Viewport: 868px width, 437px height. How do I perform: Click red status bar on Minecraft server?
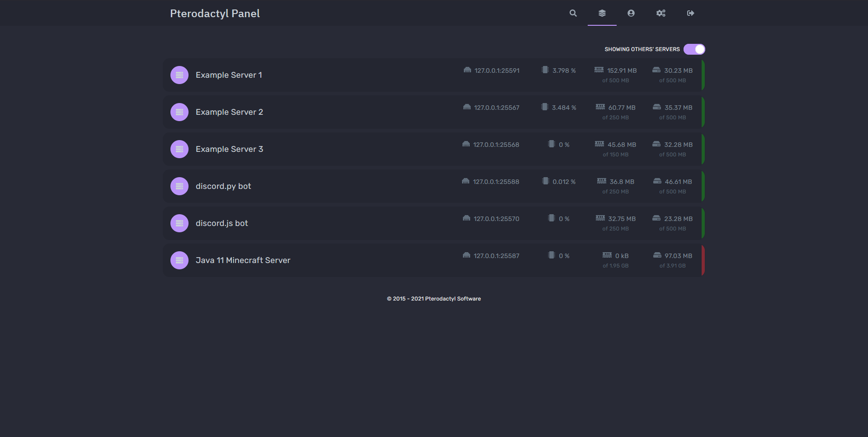[x=703, y=260]
